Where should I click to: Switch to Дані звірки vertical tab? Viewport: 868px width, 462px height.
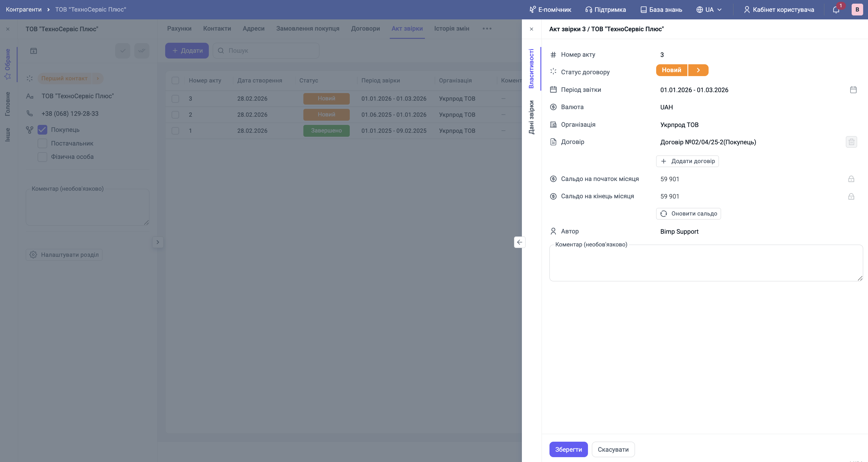pos(531,117)
